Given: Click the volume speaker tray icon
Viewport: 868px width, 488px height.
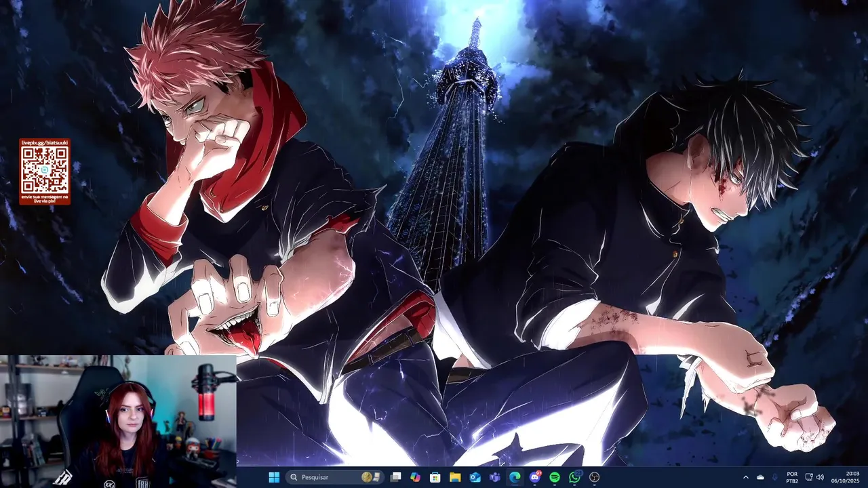Looking at the screenshot, I should click(x=820, y=477).
